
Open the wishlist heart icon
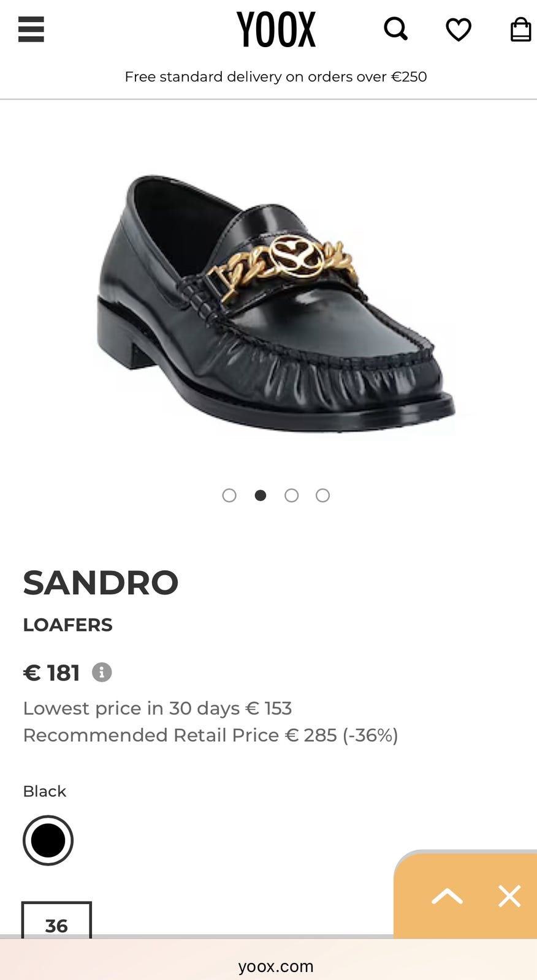pyautogui.click(x=459, y=29)
